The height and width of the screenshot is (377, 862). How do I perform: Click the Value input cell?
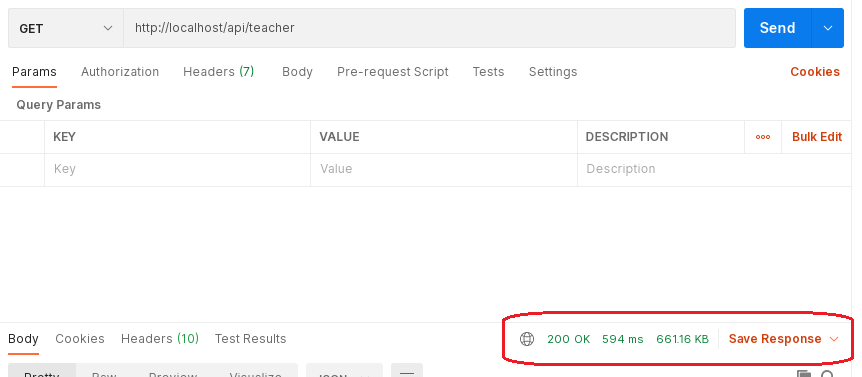tap(444, 169)
